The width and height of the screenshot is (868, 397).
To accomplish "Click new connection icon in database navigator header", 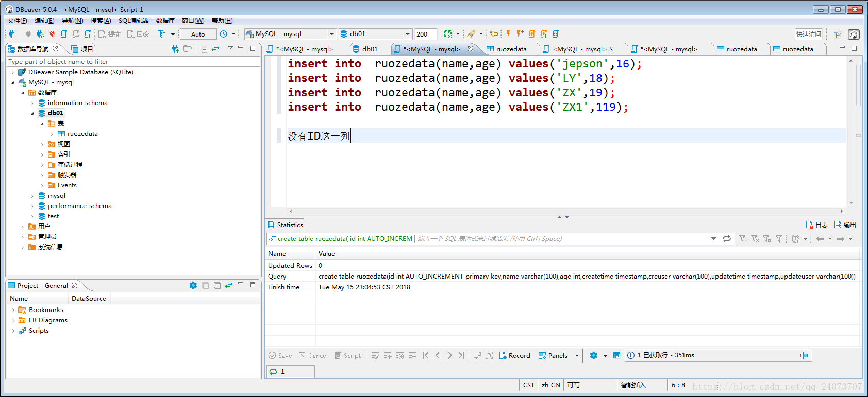I will pyautogui.click(x=175, y=49).
